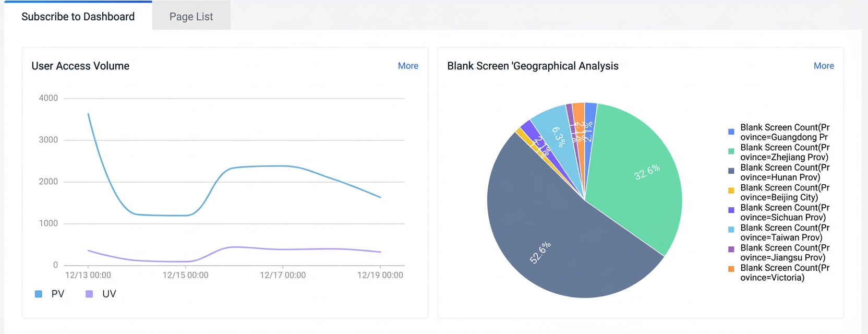Click the '12/13 00:00' axis label
This screenshot has height=334, width=868.
click(x=88, y=275)
